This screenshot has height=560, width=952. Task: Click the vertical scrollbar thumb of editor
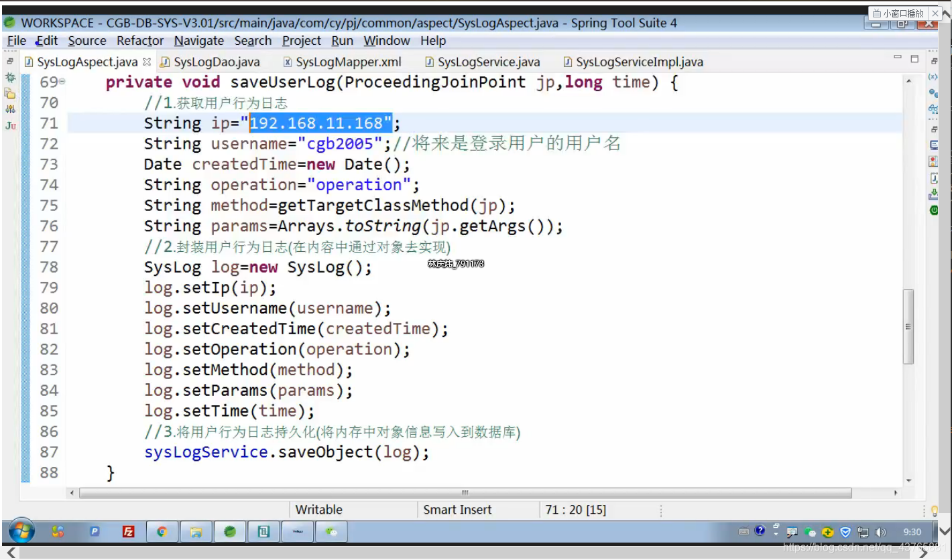[908, 326]
